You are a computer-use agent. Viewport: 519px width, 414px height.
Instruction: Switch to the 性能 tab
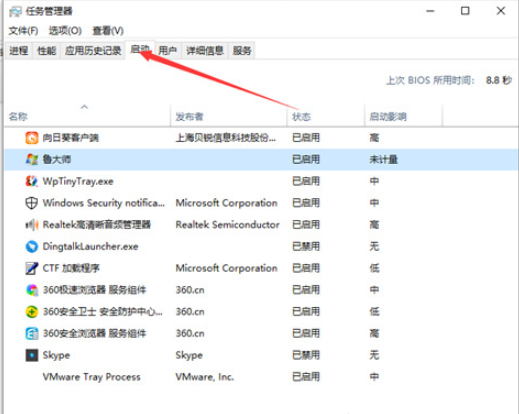(47, 51)
